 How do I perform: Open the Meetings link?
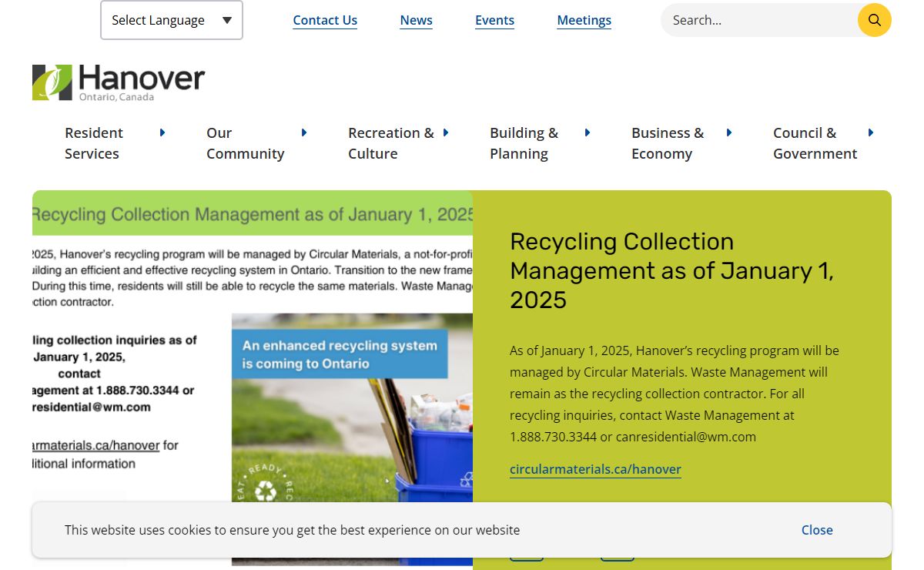pos(584,21)
